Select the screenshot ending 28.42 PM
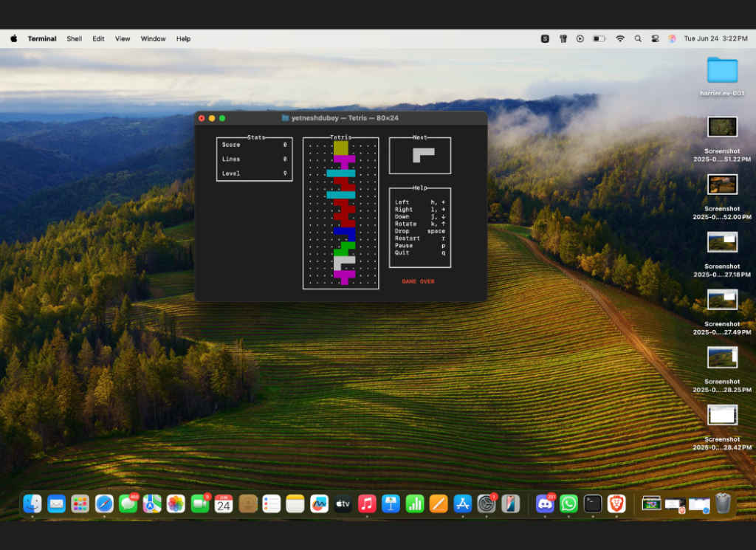The height and width of the screenshot is (550, 756). tap(722, 415)
